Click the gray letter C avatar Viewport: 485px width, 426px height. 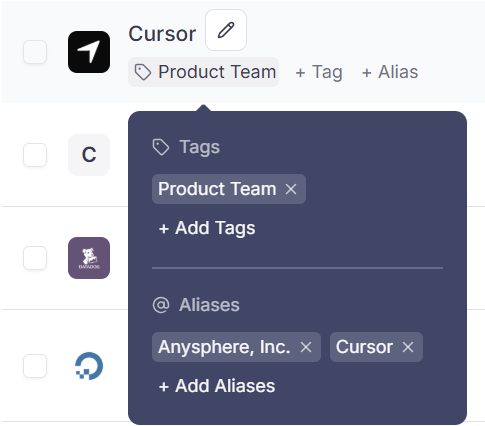coord(89,155)
